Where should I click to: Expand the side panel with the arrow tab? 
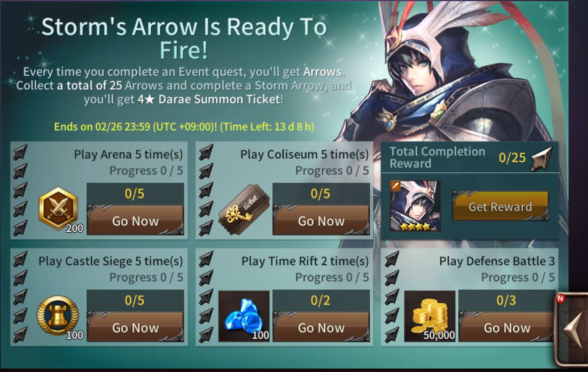(x=572, y=330)
